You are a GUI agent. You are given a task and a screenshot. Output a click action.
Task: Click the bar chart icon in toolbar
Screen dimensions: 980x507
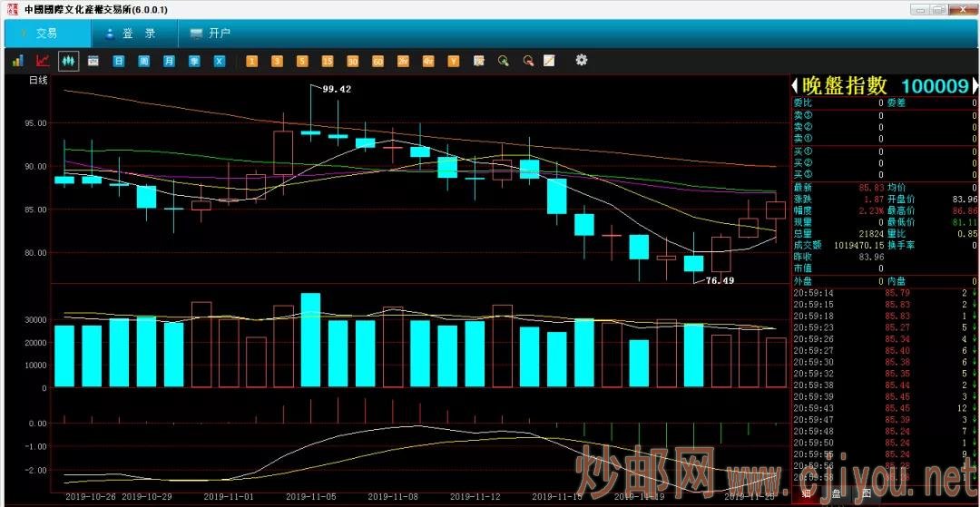pos(17,61)
